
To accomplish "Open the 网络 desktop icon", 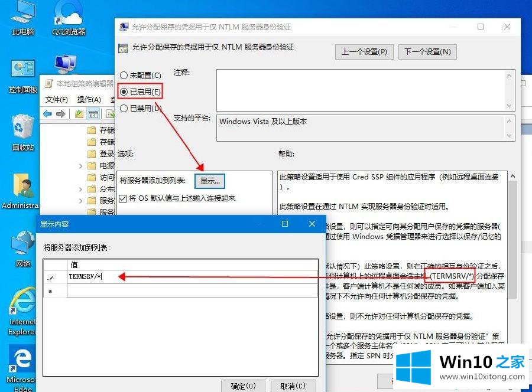I will click(22, 249).
